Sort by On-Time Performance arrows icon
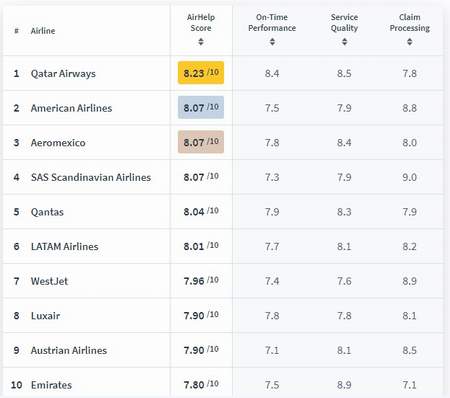 tap(272, 42)
